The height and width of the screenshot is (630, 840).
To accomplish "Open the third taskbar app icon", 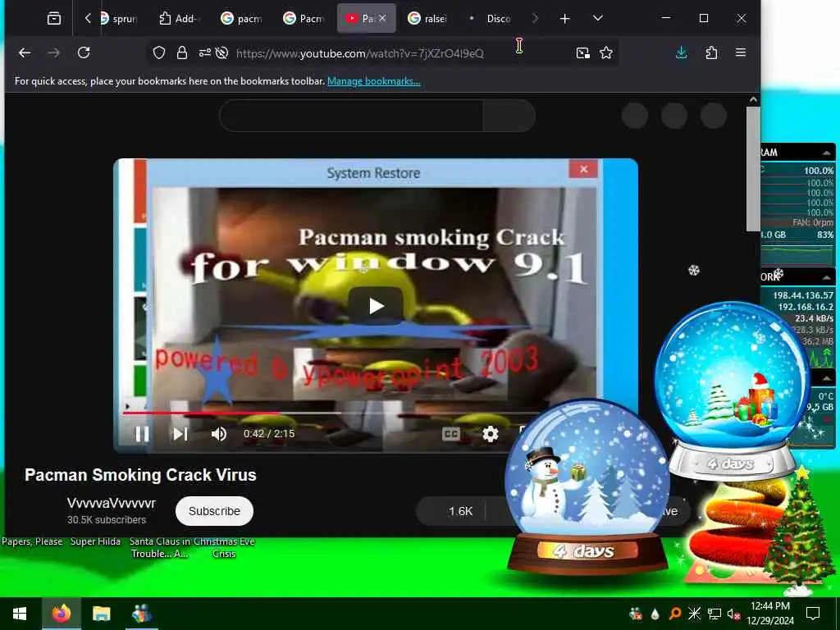I will [x=141, y=614].
